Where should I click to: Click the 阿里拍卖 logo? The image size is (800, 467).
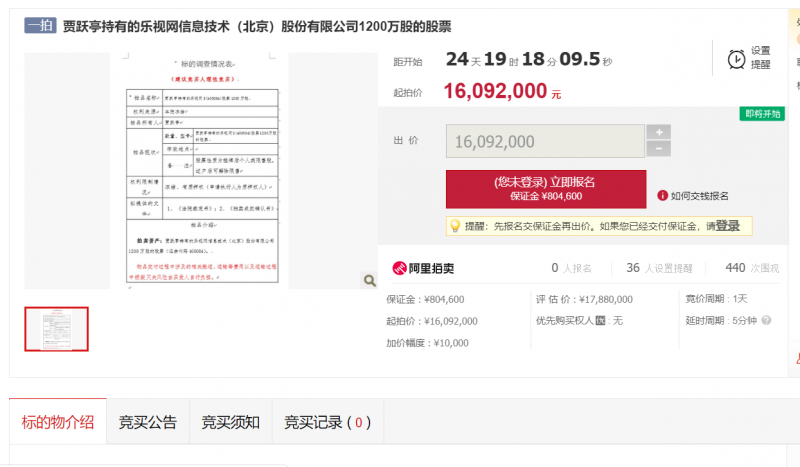click(x=422, y=268)
